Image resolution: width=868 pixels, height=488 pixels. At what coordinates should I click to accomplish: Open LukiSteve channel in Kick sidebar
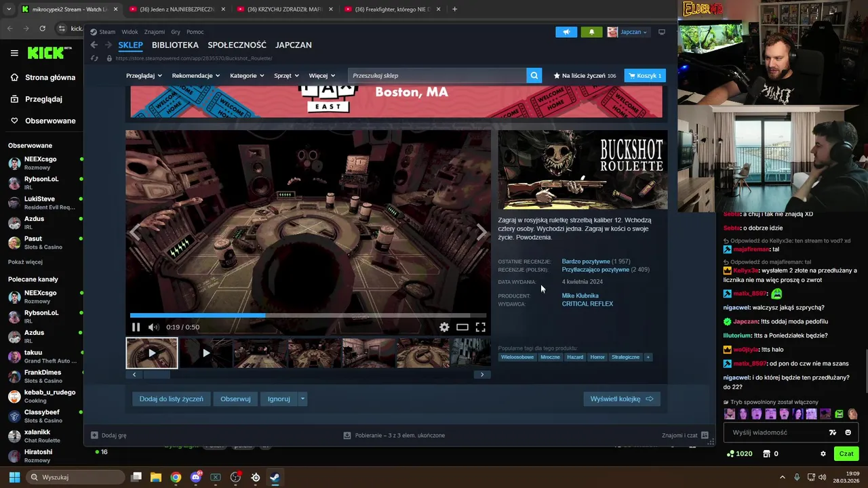[41, 203]
